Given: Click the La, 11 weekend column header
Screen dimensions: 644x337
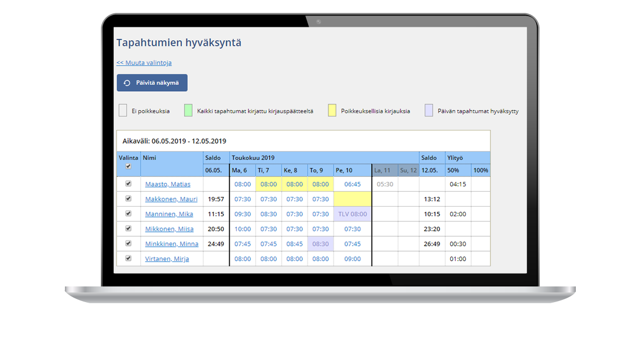Looking at the screenshot, I should point(385,170).
